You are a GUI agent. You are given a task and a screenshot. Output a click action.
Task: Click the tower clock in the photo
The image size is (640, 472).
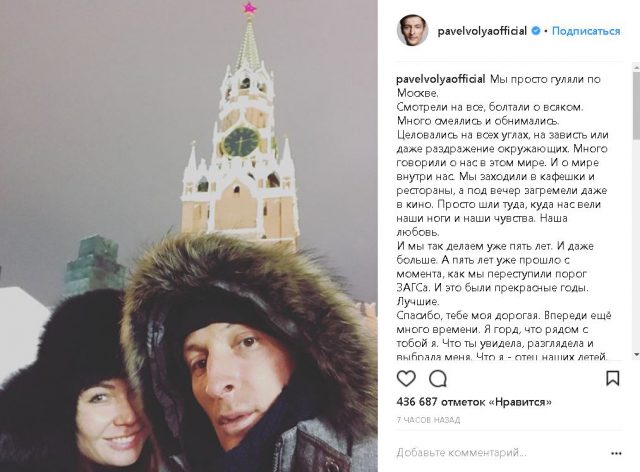241,142
